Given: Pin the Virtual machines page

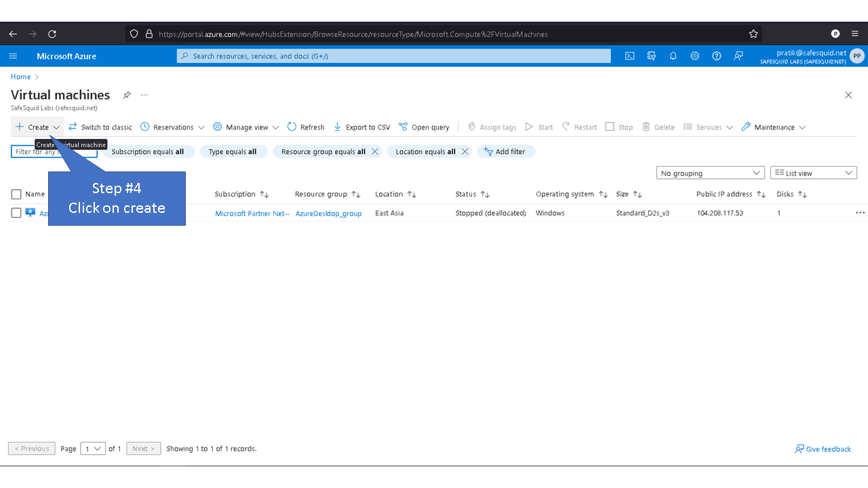Looking at the screenshot, I should pyautogui.click(x=127, y=95).
